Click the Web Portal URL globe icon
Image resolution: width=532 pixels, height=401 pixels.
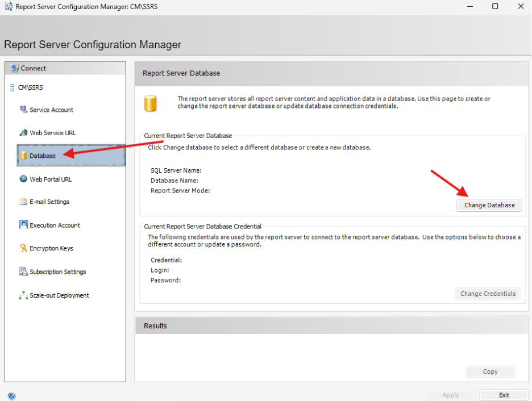[x=23, y=179]
